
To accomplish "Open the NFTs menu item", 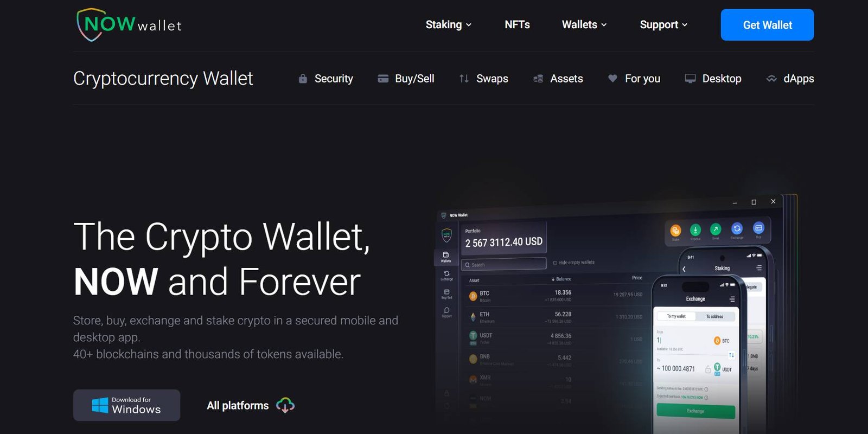I will (517, 24).
